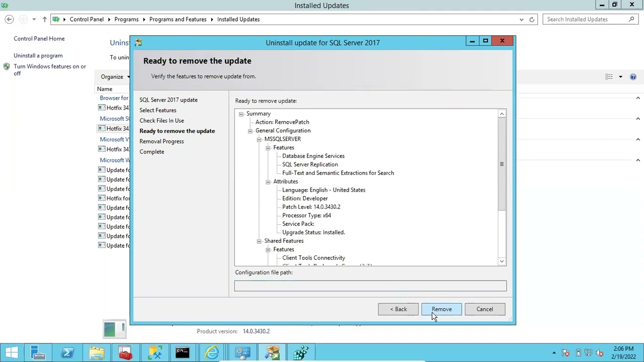This screenshot has width=644, height=362.
Task: Select 'Edition: Developer' tree row
Action: point(305,199)
